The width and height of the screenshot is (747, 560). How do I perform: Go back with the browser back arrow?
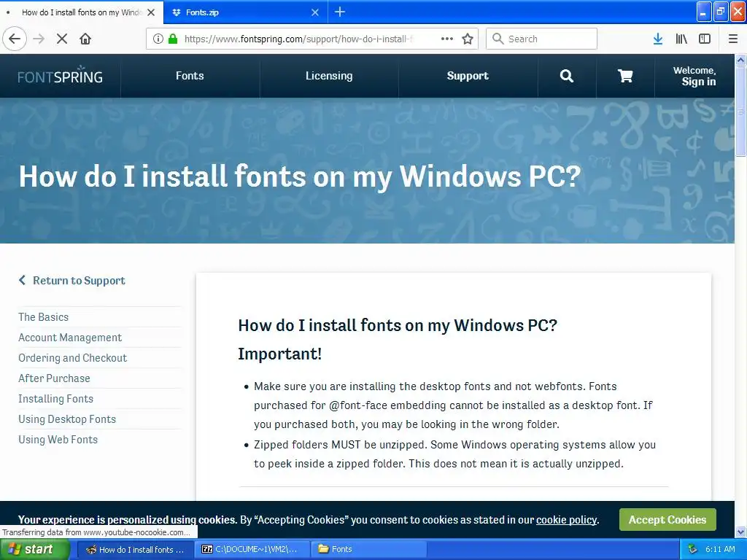pyautogui.click(x=15, y=39)
